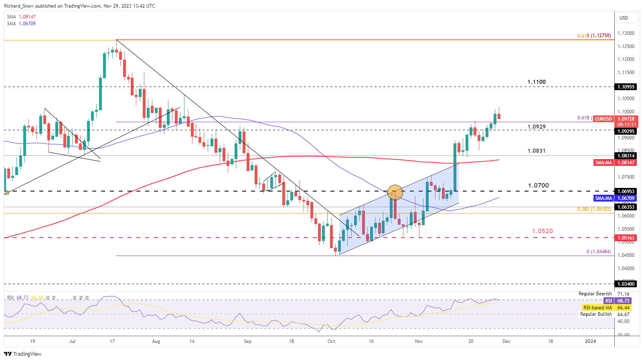Click the 1.09295 price level label
This screenshot has width=644, height=361.
tap(626, 131)
